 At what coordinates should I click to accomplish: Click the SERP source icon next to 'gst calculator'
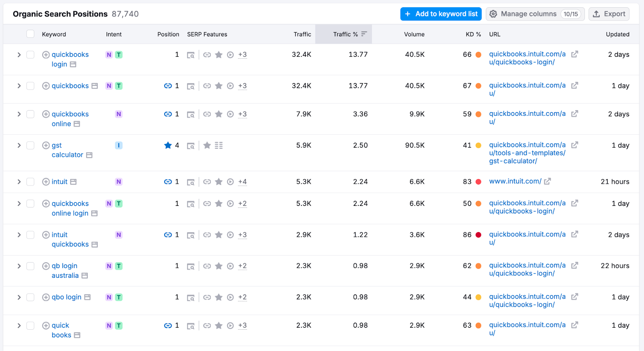(89, 155)
